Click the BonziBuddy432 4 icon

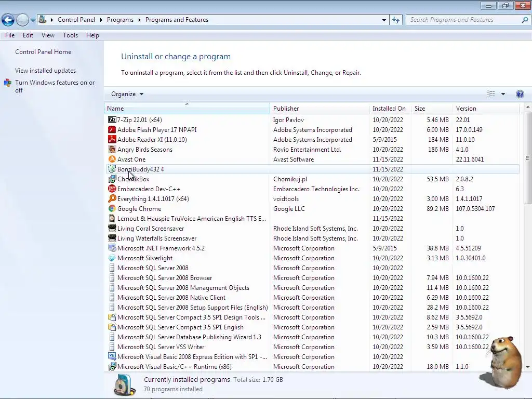click(x=112, y=169)
